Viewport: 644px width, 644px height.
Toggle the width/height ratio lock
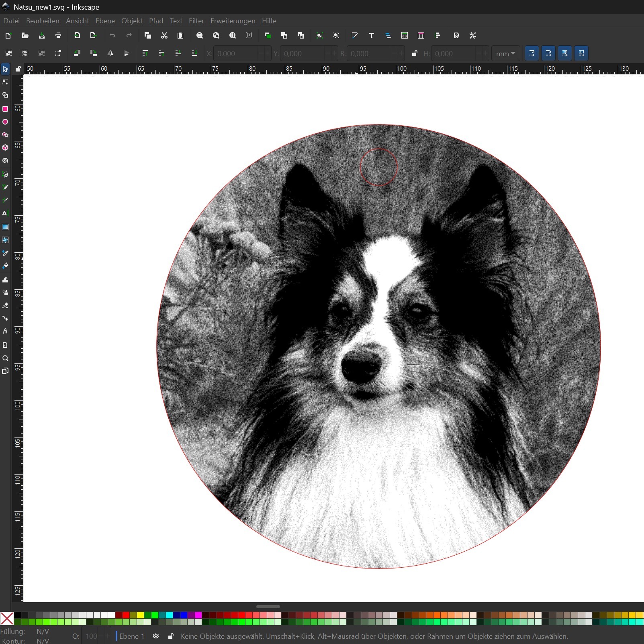(x=414, y=53)
